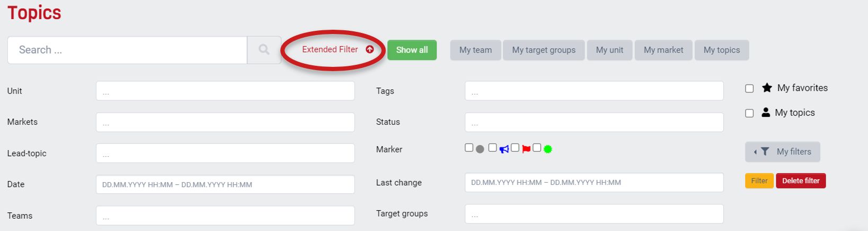Select the My market quick filter

pos(663,50)
